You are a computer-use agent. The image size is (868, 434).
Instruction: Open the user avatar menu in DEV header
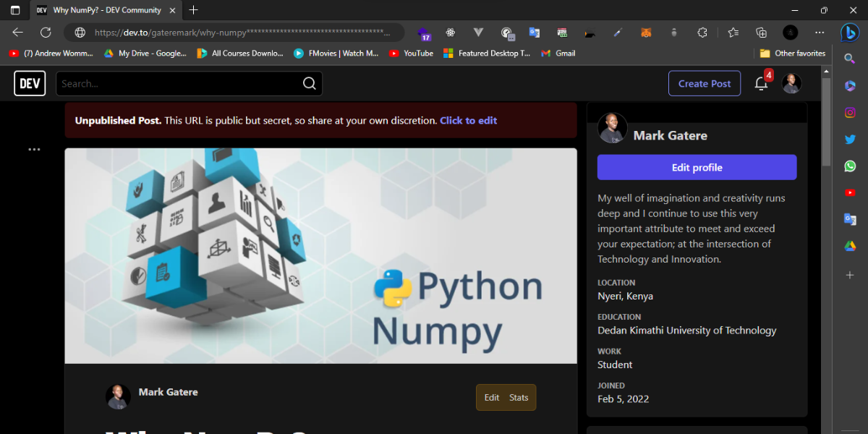point(791,83)
